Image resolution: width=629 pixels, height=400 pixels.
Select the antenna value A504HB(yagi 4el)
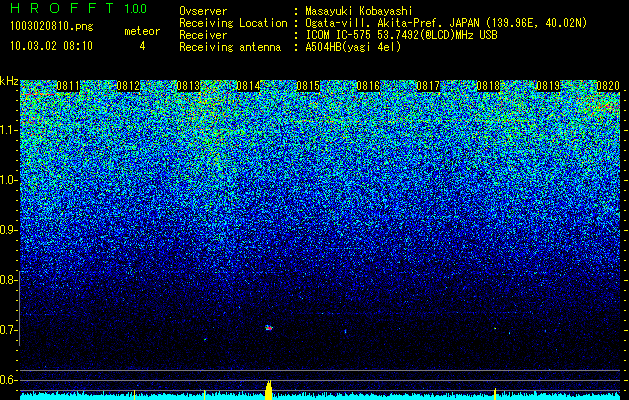(353, 47)
